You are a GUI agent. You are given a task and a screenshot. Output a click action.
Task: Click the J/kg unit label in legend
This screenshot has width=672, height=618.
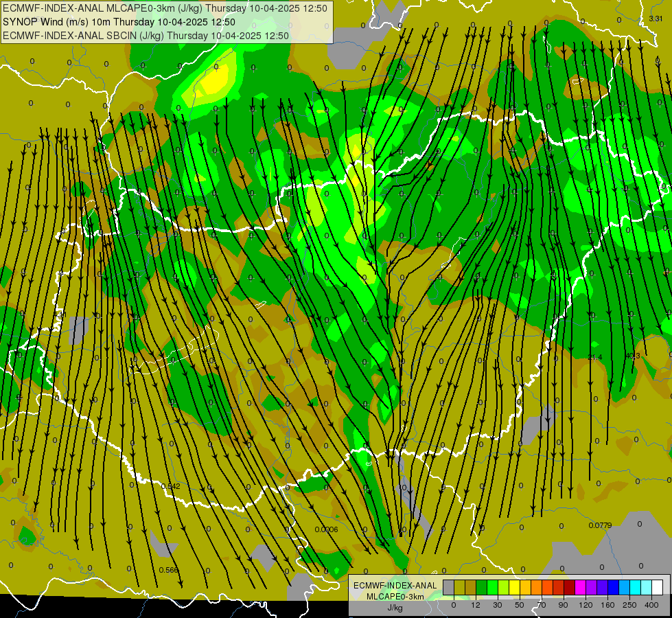tap(395, 608)
